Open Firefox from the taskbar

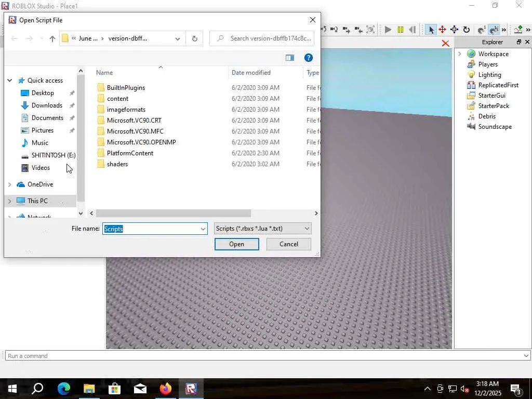166,388
